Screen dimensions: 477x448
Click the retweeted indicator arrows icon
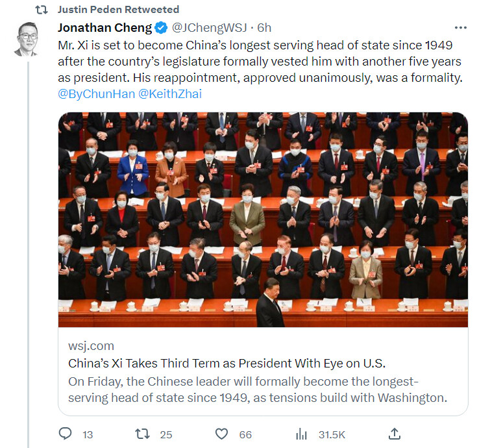(42, 10)
